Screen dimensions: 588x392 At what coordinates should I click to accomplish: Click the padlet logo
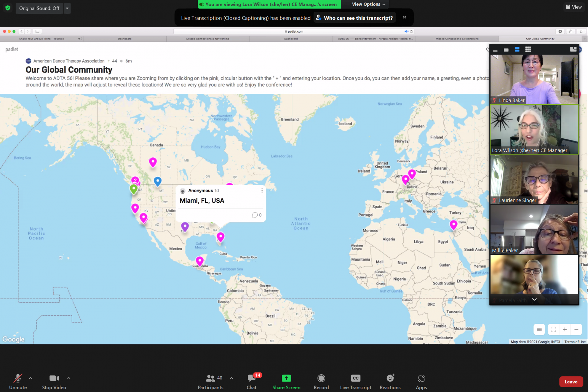click(12, 49)
